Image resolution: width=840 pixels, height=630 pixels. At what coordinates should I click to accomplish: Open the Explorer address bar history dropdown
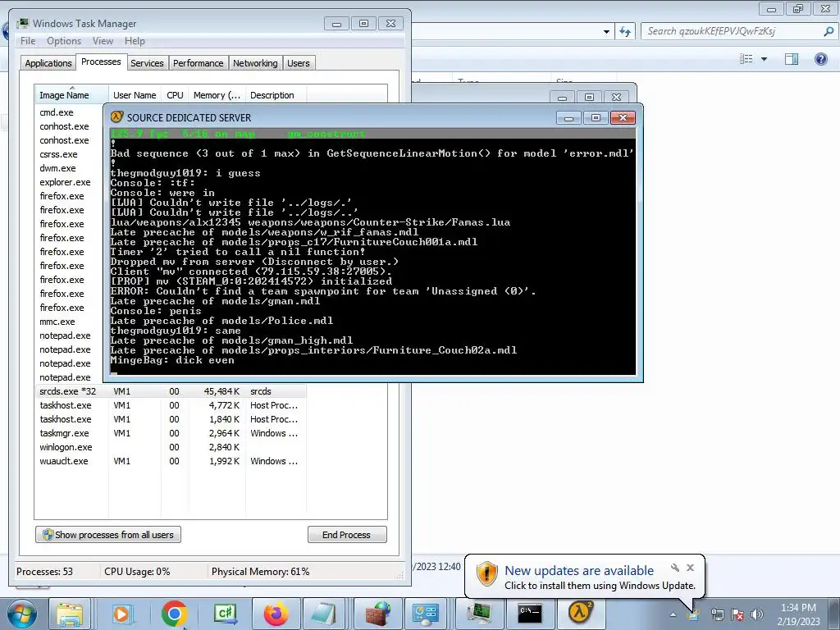[x=606, y=32]
